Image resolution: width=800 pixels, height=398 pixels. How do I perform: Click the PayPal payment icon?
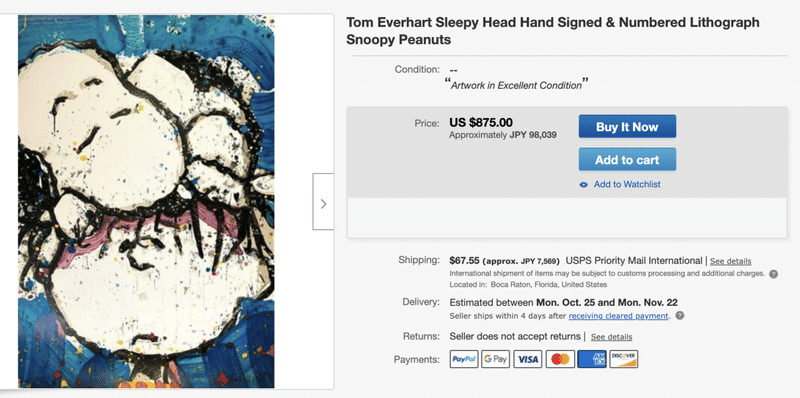(464, 359)
